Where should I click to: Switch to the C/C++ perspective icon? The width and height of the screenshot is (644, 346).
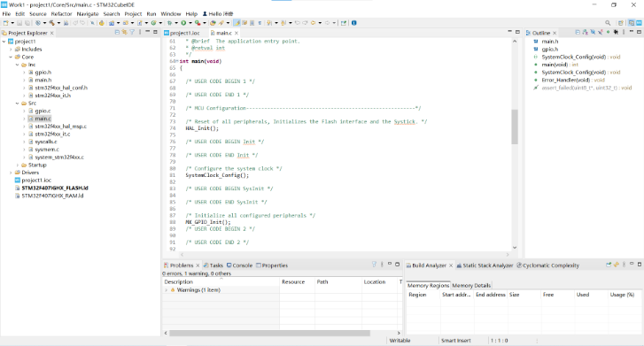click(632, 23)
